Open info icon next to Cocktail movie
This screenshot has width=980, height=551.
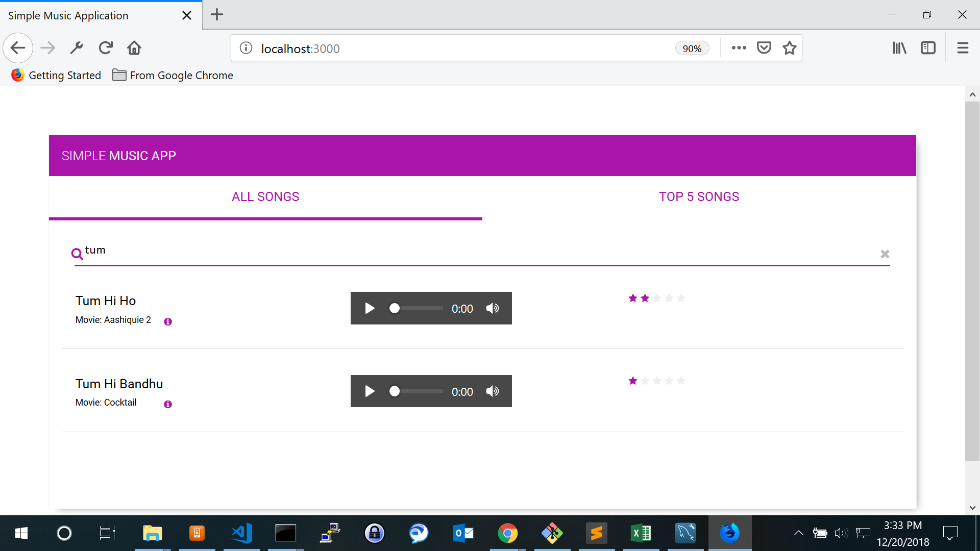[x=168, y=404]
